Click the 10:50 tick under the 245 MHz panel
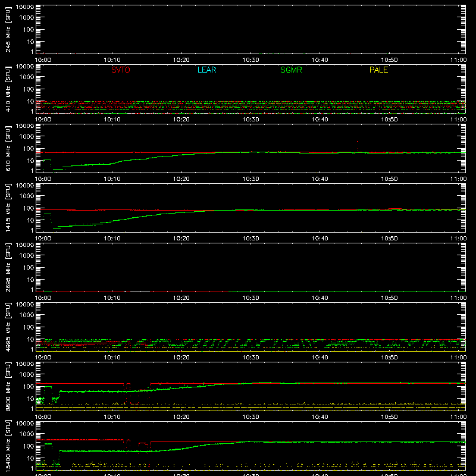The width and height of the screenshot is (476, 476). click(389, 60)
